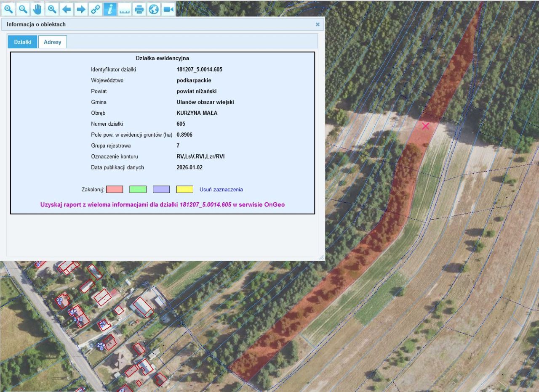Pick the yellow highlight color swatch
Viewport: 539px width, 392px height.
(x=185, y=189)
